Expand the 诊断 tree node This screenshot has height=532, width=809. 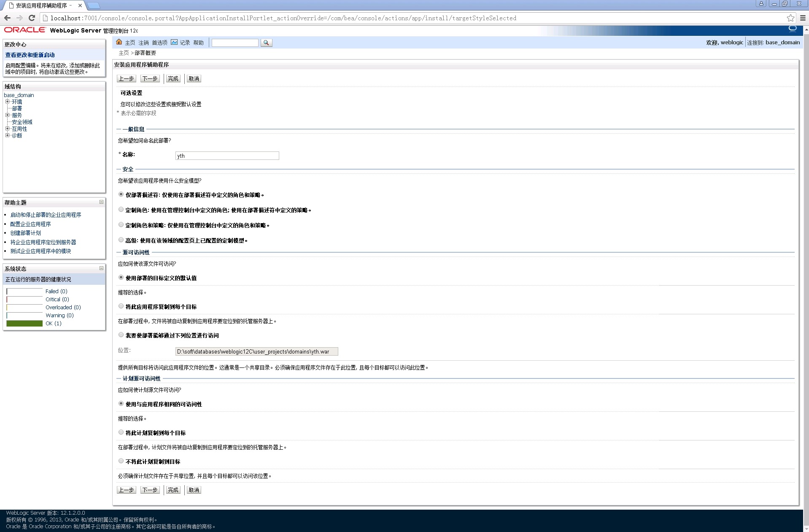coord(7,135)
